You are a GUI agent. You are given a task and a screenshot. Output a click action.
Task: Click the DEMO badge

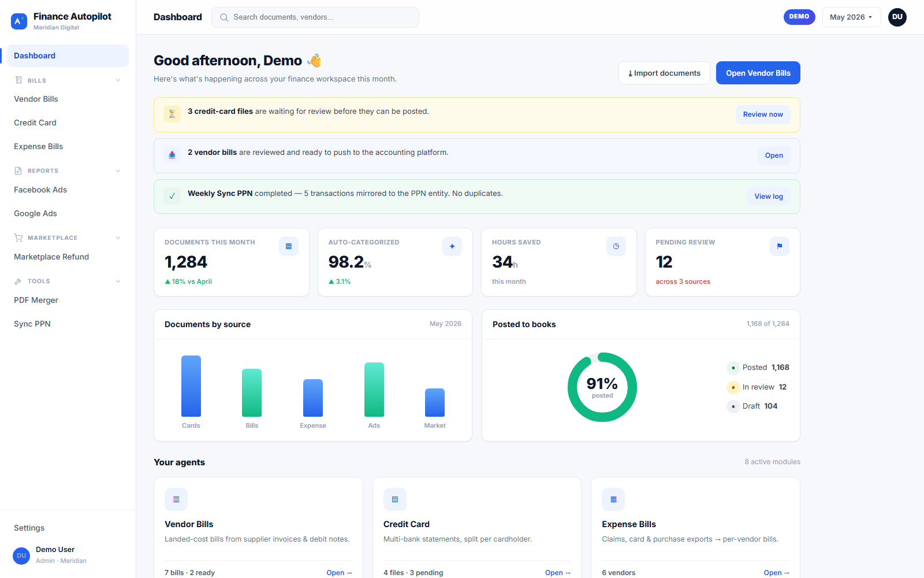click(799, 17)
